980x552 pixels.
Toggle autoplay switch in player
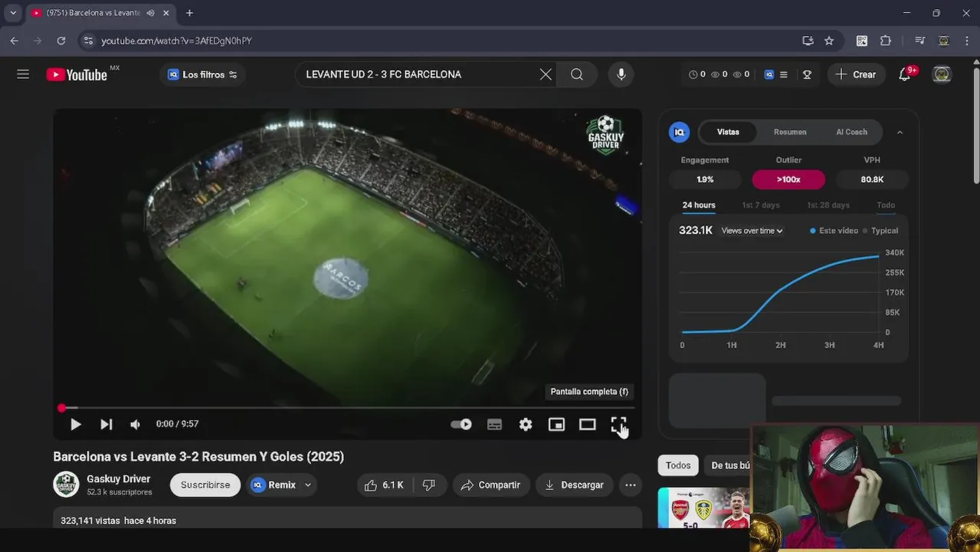pos(461,424)
